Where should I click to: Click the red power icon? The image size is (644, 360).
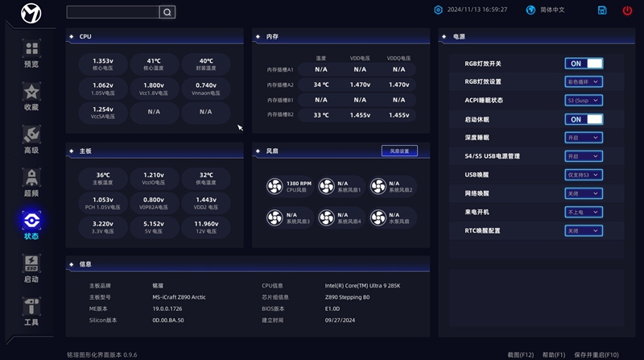[x=627, y=10]
